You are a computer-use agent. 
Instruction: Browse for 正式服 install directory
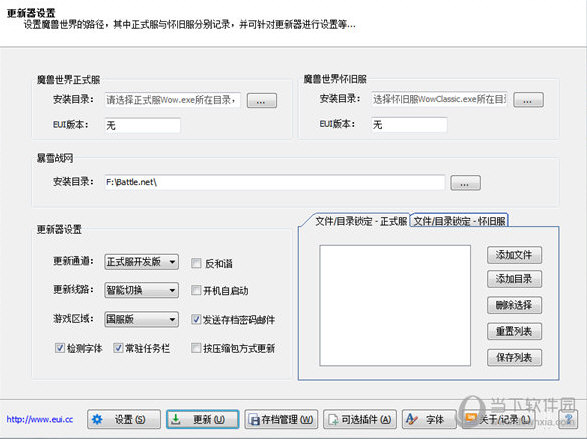262,101
